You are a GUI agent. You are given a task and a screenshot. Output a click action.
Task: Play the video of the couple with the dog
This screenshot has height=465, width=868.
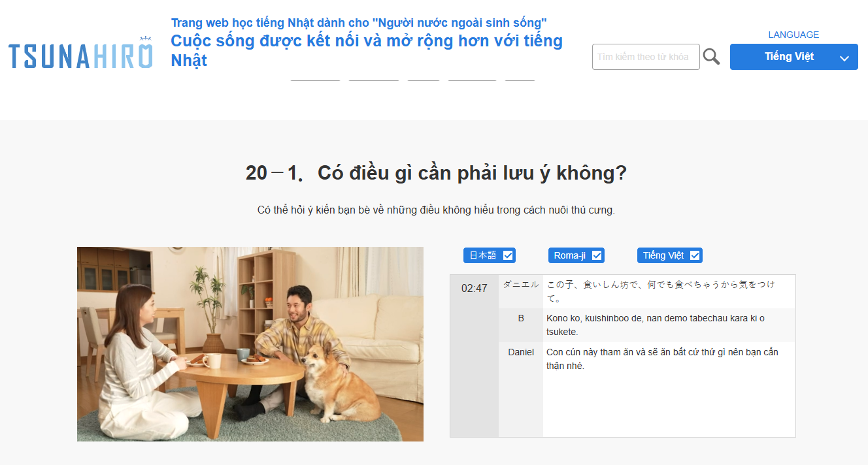click(x=250, y=344)
